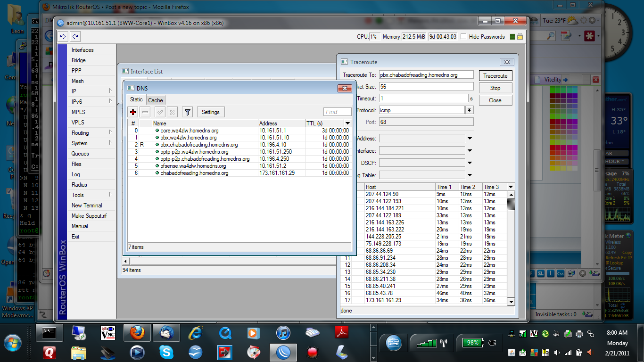Click the Host column header in Traceroute
644x362 pixels.
point(400,187)
